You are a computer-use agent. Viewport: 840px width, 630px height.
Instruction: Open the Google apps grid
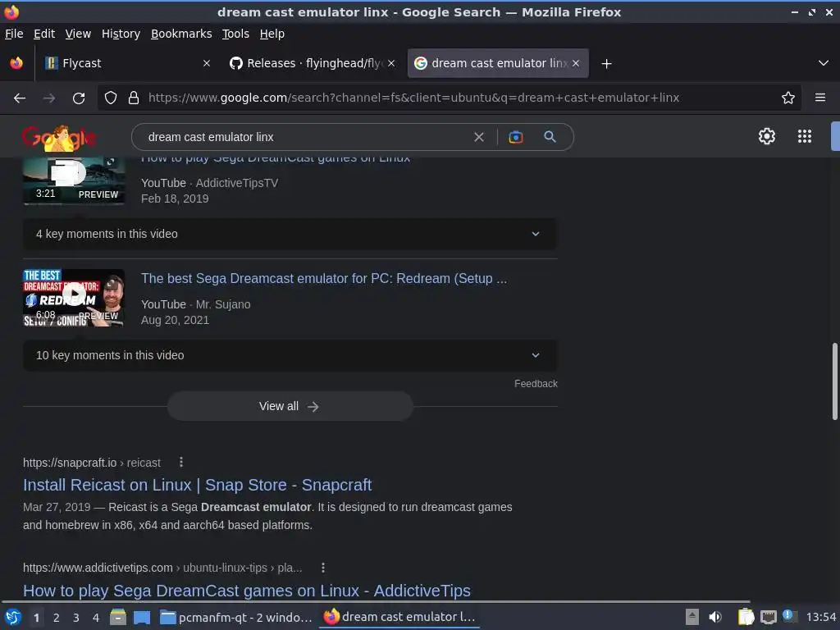(x=805, y=137)
